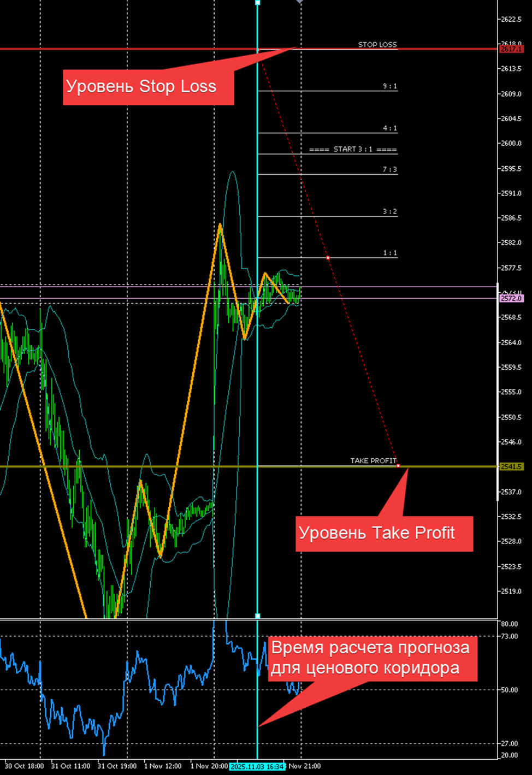532x775 pixels.
Task: Select the 1 : 1 ratio level label
Action: (389, 253)
